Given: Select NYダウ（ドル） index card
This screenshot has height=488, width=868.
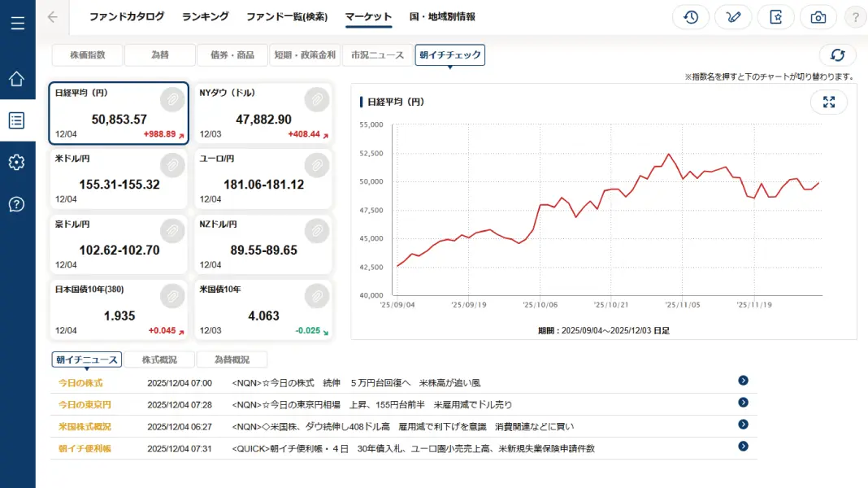Looking at the screenshot, I should (263, 114).
